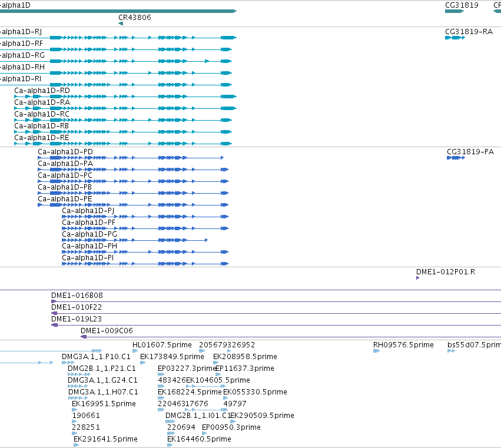Image resolution: width=501 pixels, height=448 pixels.
Task: Click the DMG2B.1_1.P21.C1 label
Action: [x=102, y=369]
